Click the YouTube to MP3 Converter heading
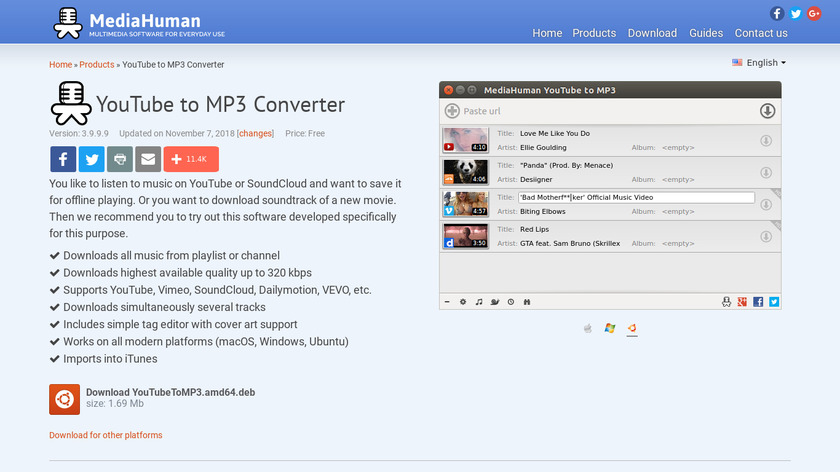The width and height of the screenshot is (840, 472). (220, 104)
